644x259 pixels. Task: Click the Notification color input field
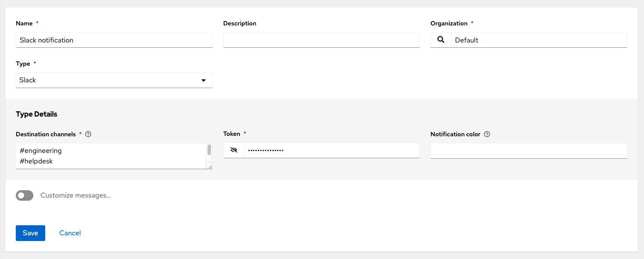pyautogui.click(x=528, y=150)
